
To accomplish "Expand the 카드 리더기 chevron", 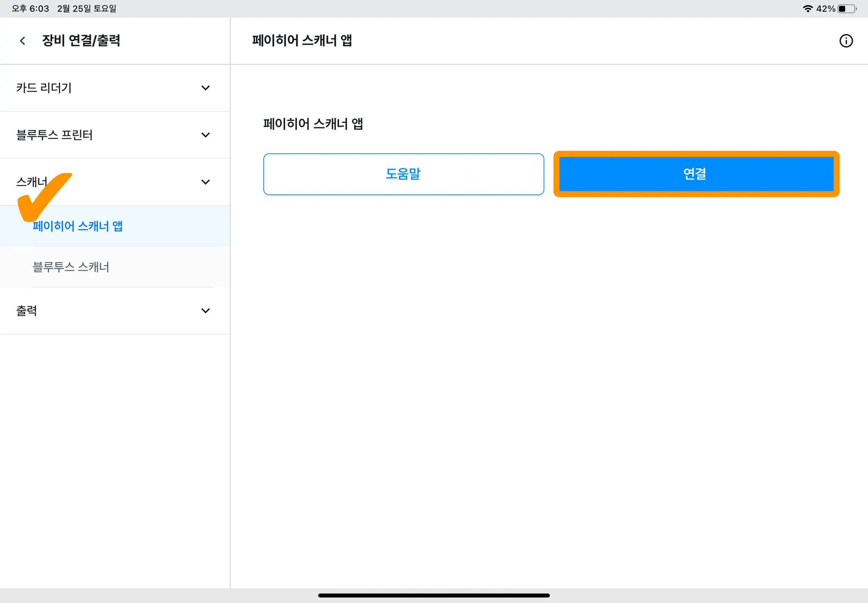I will 206,88.
